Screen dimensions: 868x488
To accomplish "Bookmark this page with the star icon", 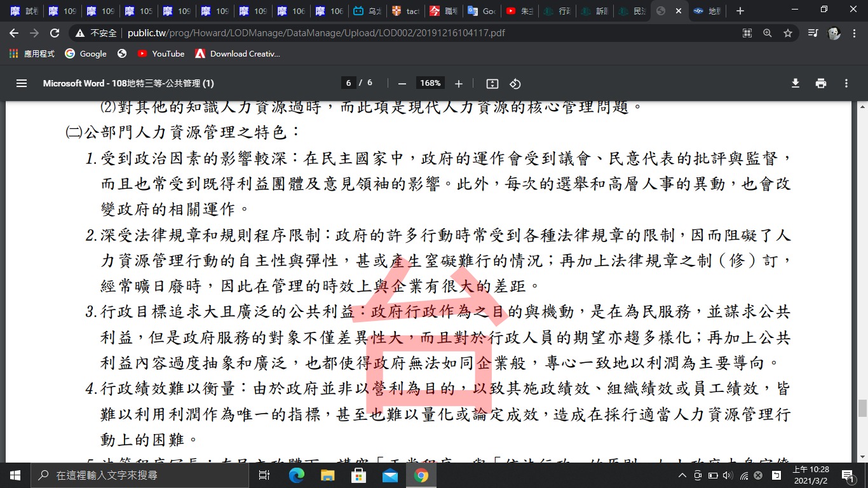I will click(788, 33).
